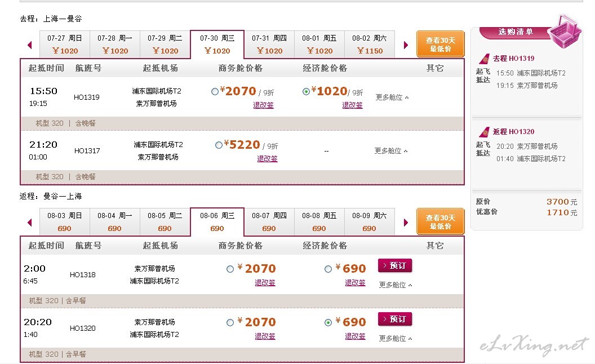
Task: Select business class ¥2070 for HO1319
Action: click(215, 91)
